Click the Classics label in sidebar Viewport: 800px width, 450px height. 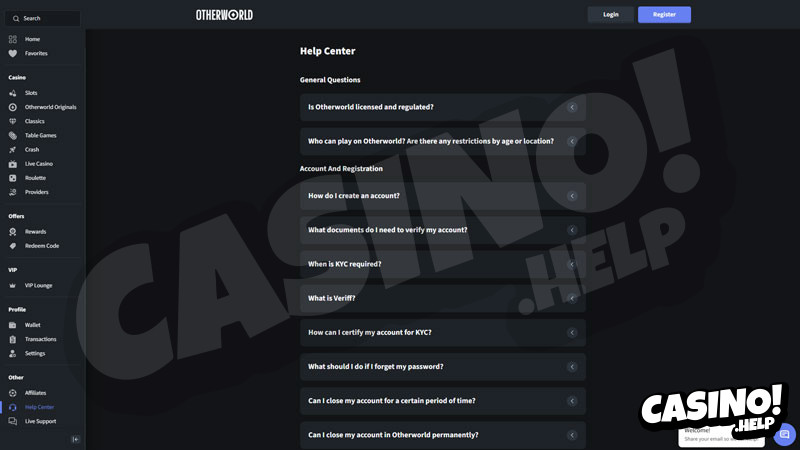[35, 121]
